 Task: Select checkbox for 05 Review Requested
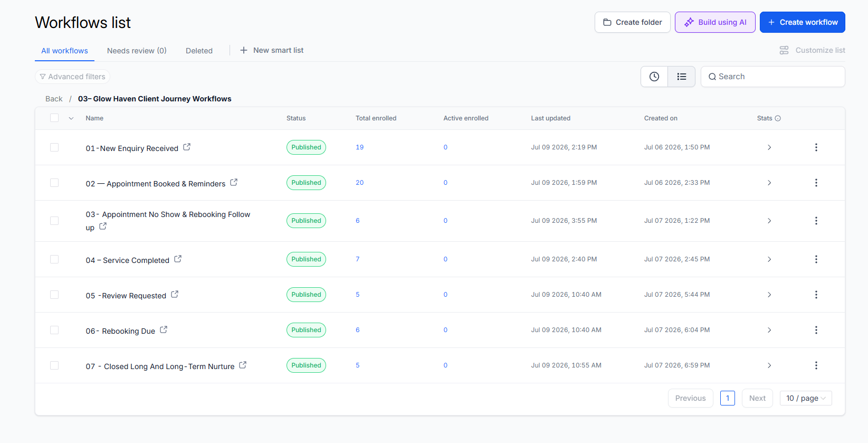(54, 295)
